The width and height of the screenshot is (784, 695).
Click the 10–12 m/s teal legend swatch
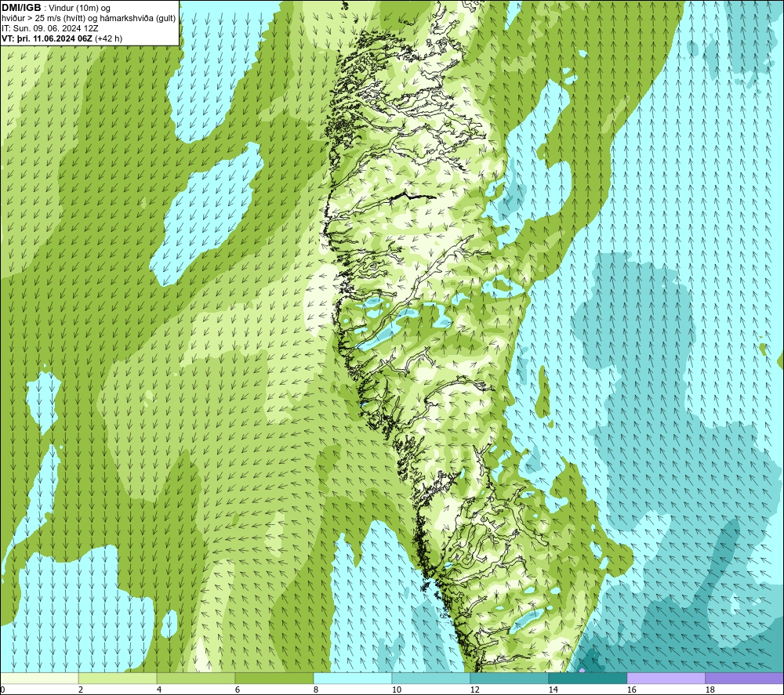[431, 678]
